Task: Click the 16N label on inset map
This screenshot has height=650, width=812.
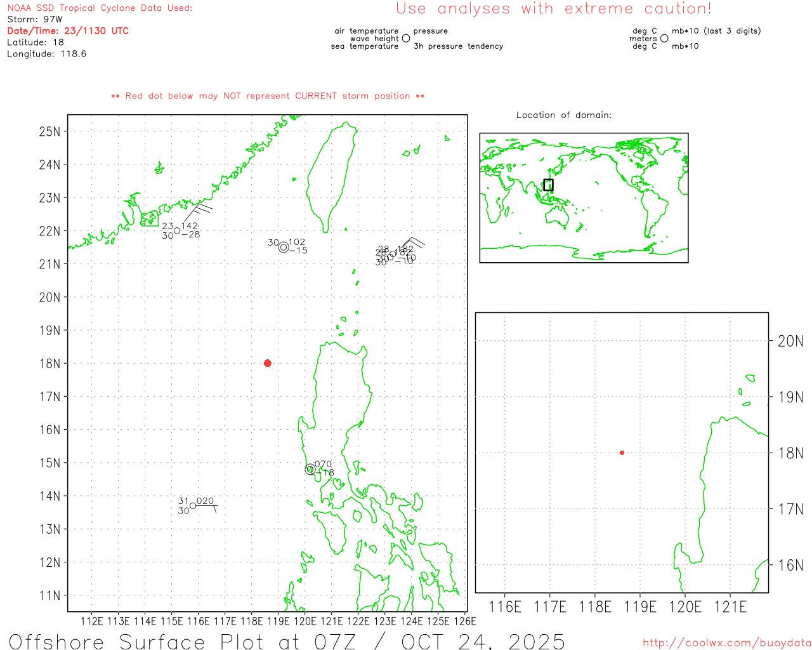Action: click(790, 565)
